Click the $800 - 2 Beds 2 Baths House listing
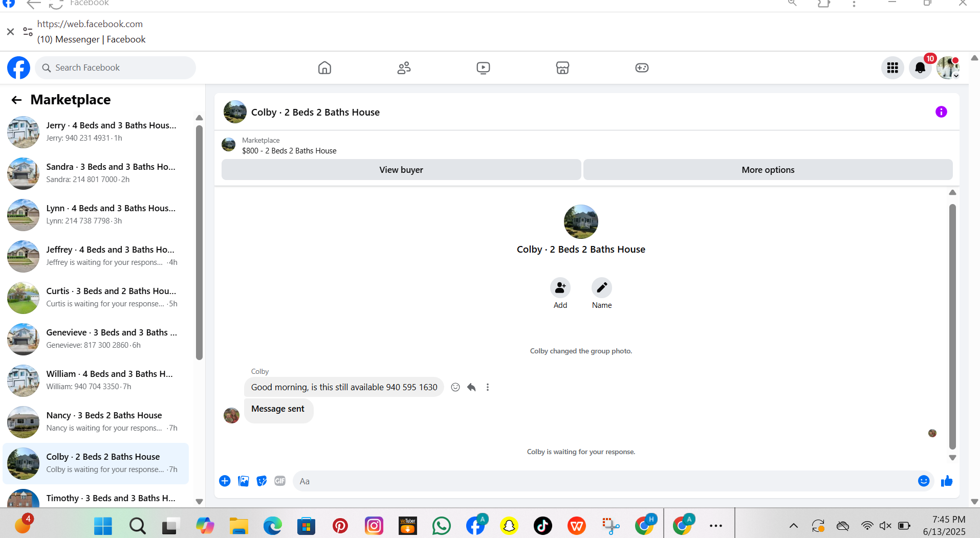Viewport: 980px width, 538px height. [x=289, y=150]
